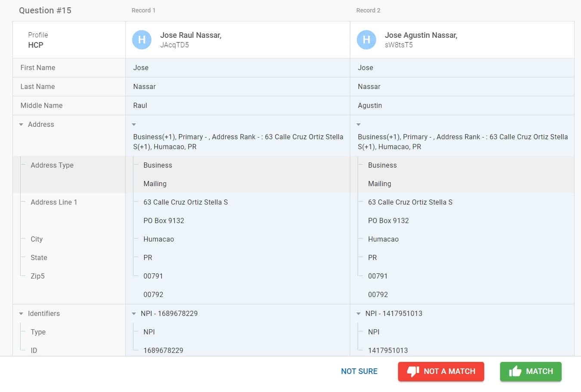Click the Zip5 attribute label

(x=37, y=276)
